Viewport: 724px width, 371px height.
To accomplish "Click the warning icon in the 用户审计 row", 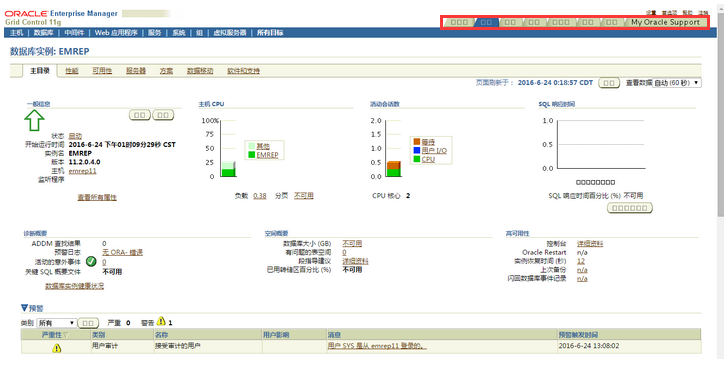I will coord(56,348).
